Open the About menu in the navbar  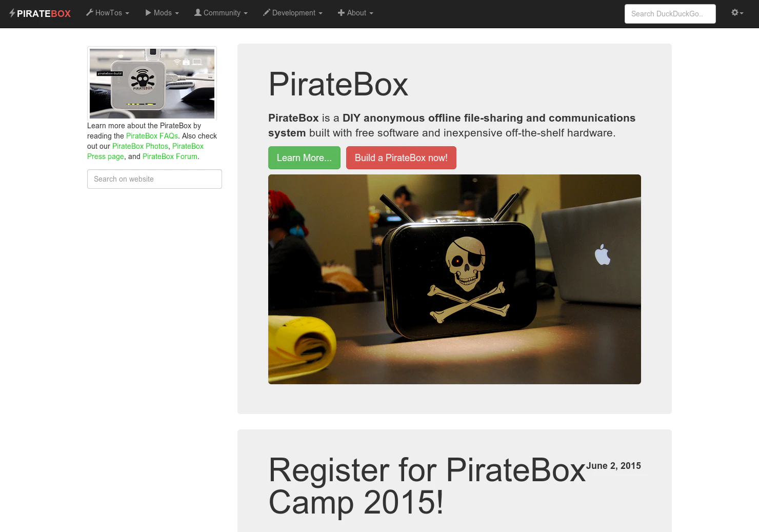click(355, 13)
